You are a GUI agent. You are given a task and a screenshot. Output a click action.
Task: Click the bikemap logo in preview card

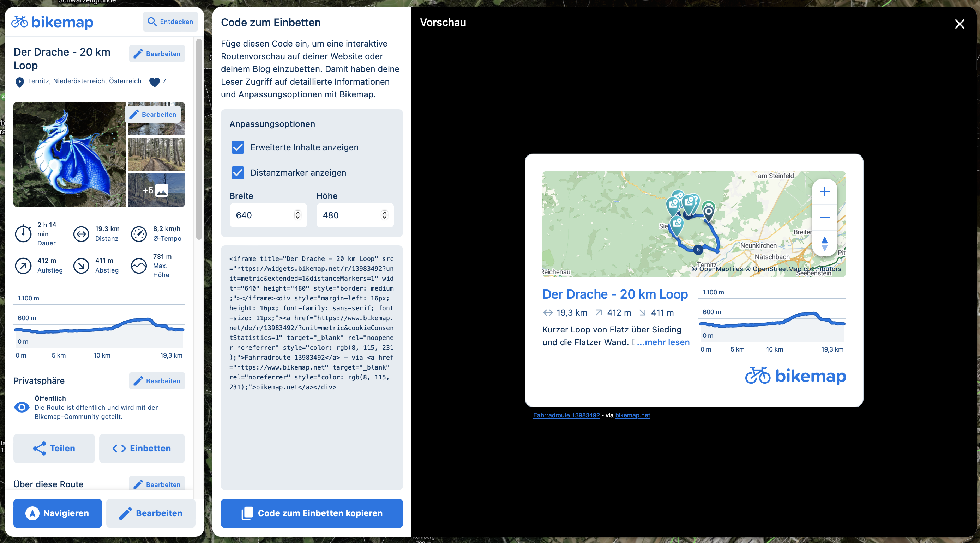tap(795, 376)
